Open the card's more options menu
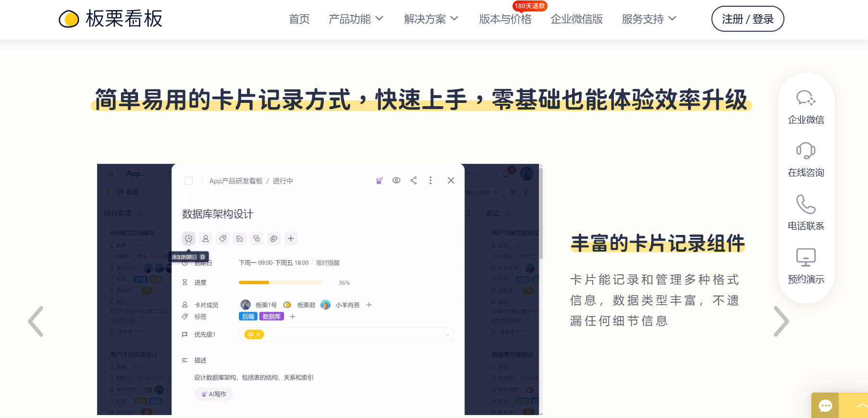868x418 pixels. pos(430,181)
